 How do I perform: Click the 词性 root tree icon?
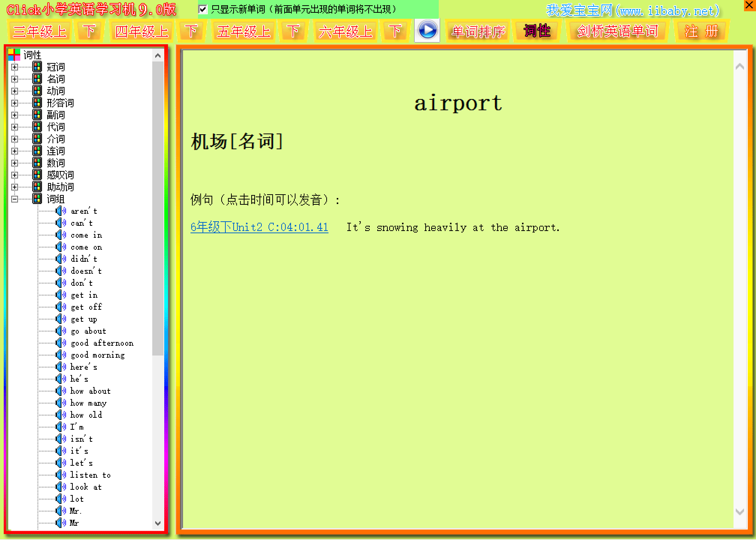14,55
